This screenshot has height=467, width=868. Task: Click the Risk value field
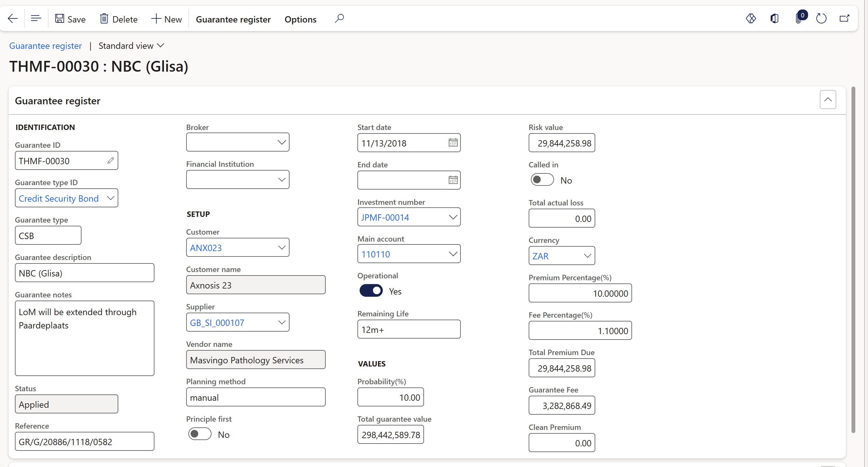tap(562, 143)
